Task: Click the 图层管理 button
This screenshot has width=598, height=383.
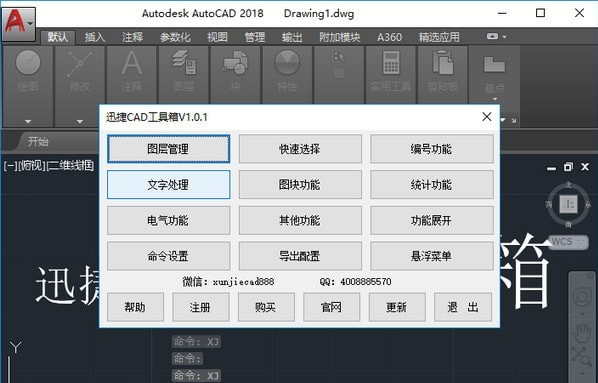Action: 168,149
